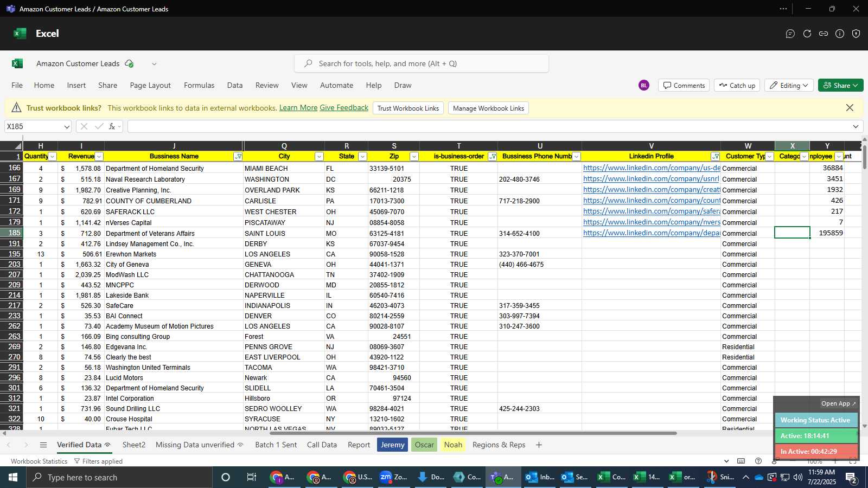Open the workbook name dropdown chevron
The height and width of the screenshot is (488, 868).
coord(154,63)
